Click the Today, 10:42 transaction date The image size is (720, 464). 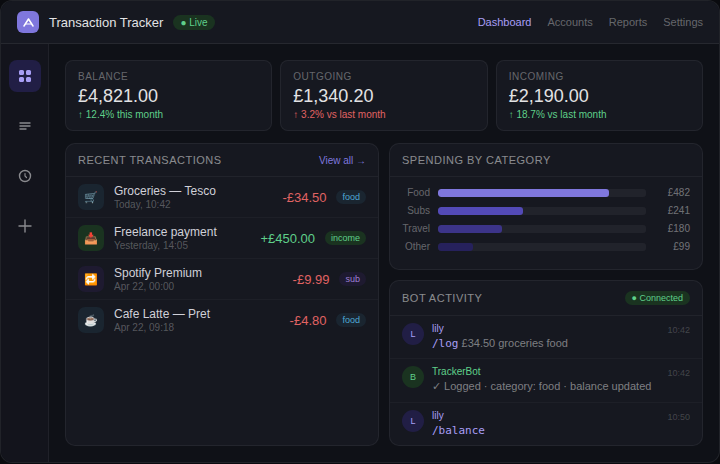(x=142, y=204)
